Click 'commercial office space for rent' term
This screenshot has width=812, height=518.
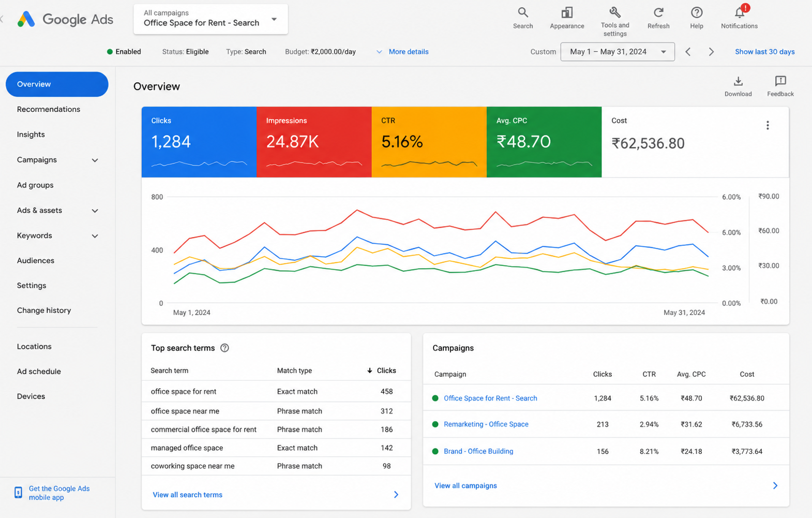(x=204, y=430)
